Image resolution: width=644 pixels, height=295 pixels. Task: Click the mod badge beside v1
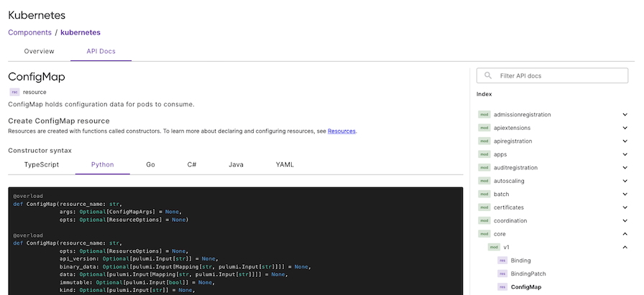[494, 247]
